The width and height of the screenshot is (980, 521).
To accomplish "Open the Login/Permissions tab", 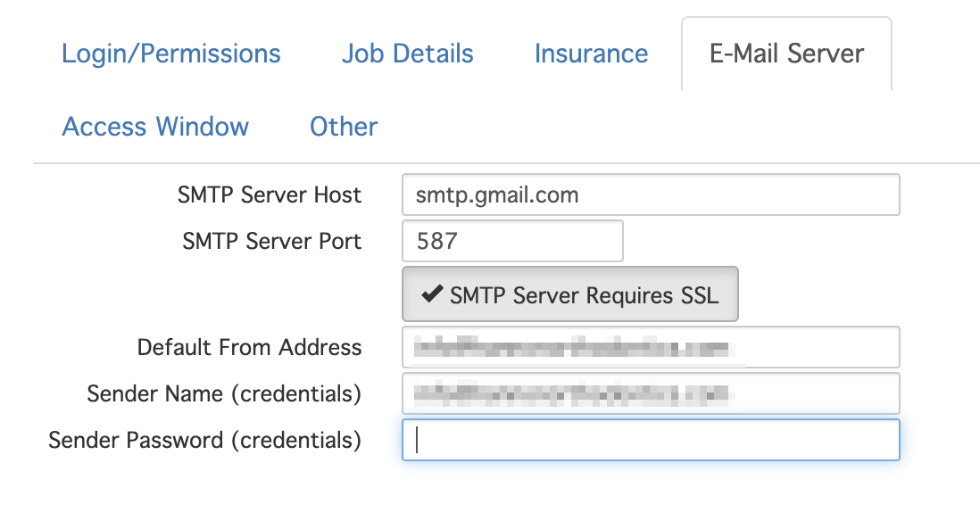I will pyautogui.click(x=171, y=54).
